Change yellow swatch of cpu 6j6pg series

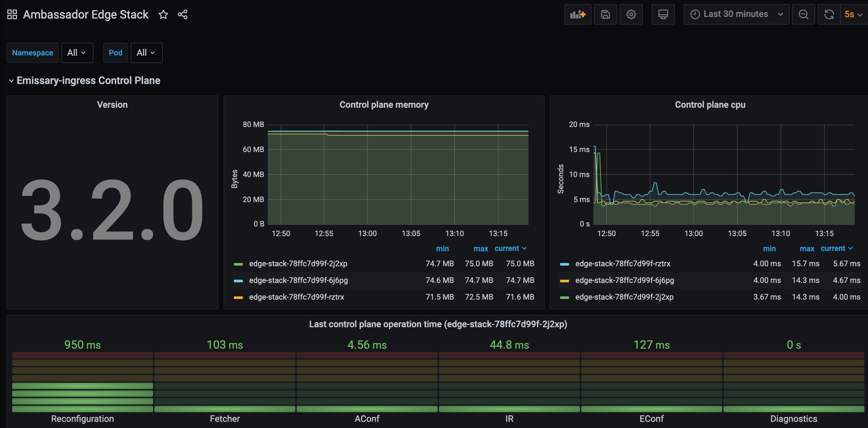pyautogui.click(x=564, y=281)
